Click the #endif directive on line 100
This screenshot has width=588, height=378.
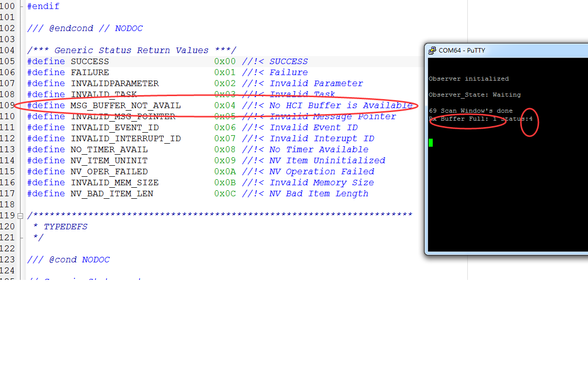(43, 7)
